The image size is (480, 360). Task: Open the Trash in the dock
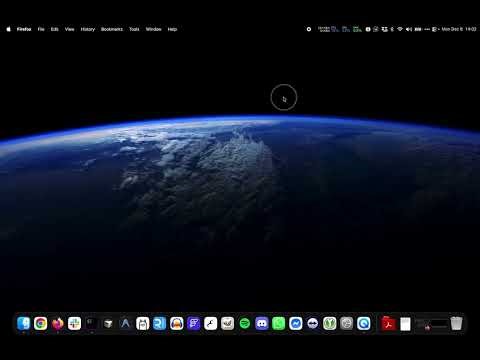pyautogui.click(x=456, y=323)
